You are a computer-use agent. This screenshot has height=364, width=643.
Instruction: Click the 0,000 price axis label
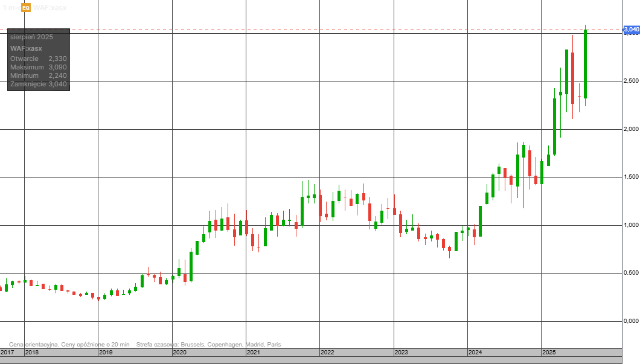(631, 321)
